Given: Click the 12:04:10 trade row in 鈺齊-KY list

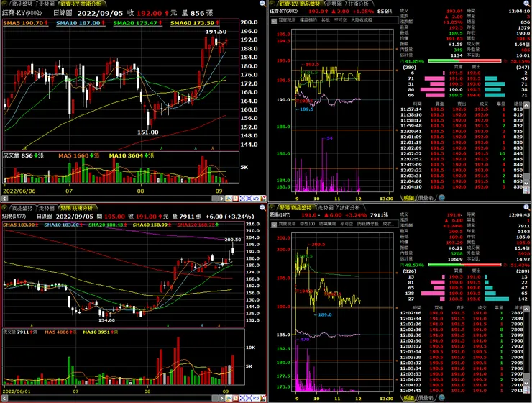Looking at the screenshot, I should (x=462, y=186).
